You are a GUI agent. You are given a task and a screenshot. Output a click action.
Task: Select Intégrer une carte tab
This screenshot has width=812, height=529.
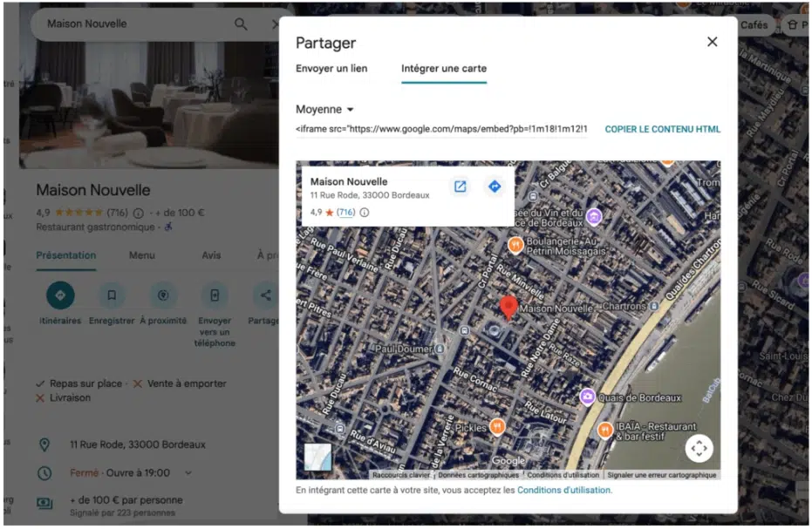[444, 68]
